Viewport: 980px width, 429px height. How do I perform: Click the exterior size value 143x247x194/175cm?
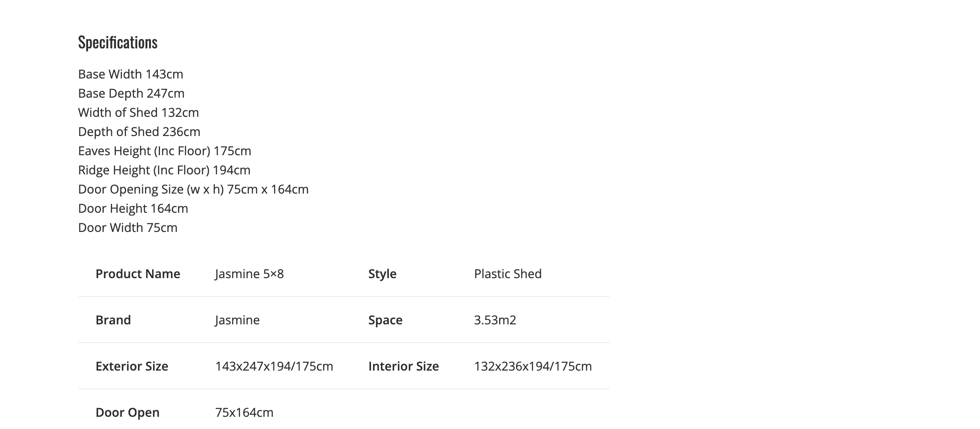click(x=274, y=366)
